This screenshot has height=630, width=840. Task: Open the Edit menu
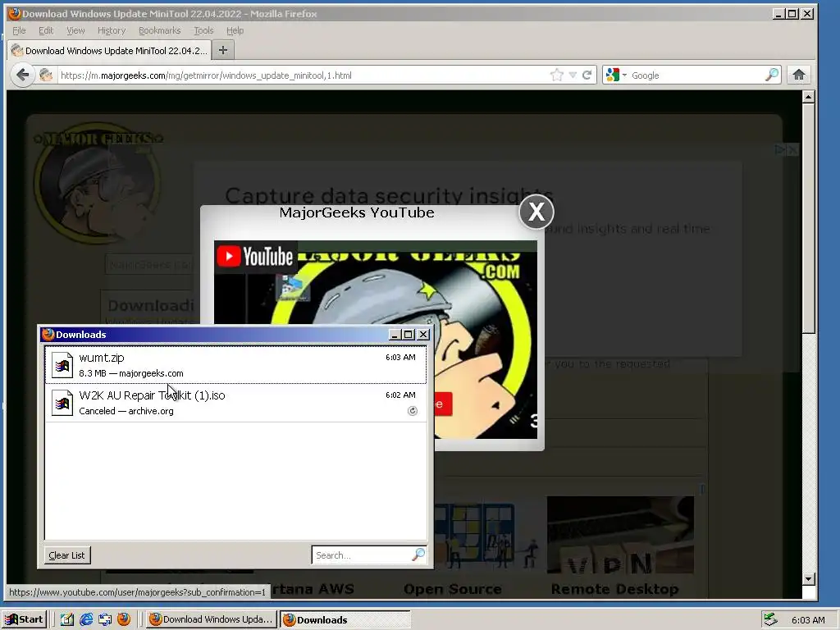[46, 30]
